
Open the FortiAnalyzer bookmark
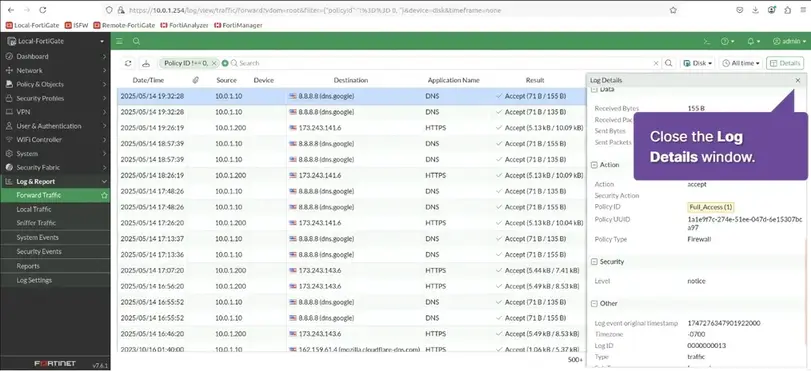[185, 25]
